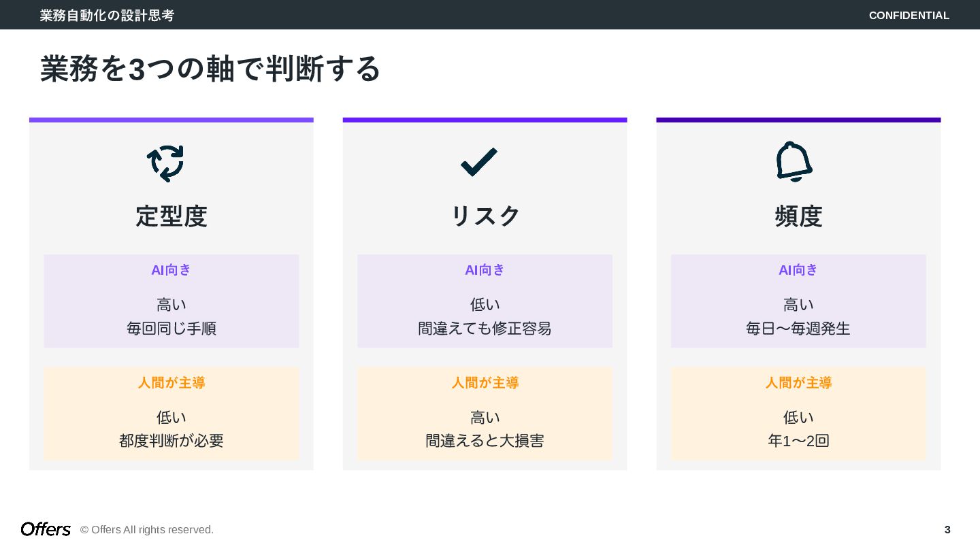
Task: Click the bell icon above 頻度
Action: coord(794,162)
